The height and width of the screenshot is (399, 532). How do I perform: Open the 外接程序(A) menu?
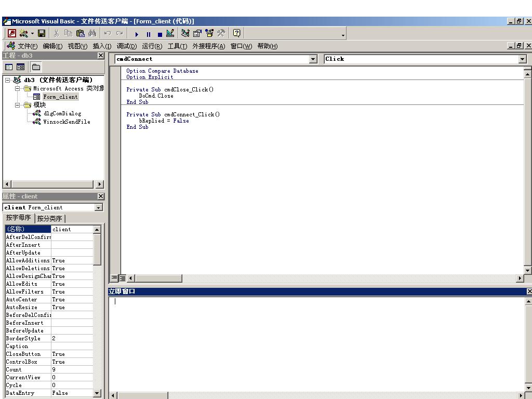209,46
